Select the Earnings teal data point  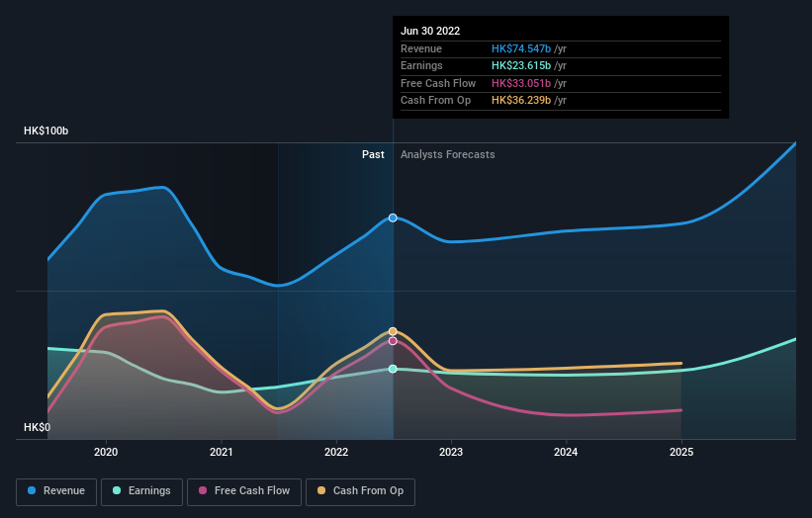pos(393,369)
